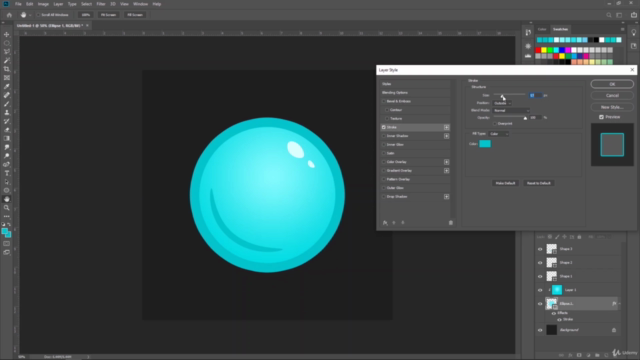Screen dimensions: 640x360
Task: Select the Dodge tool
Action: click(x=7, y=156)
